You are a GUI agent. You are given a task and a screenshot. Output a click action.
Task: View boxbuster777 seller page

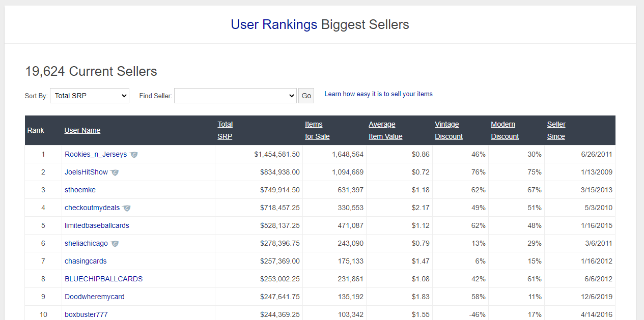click(86, 314)
